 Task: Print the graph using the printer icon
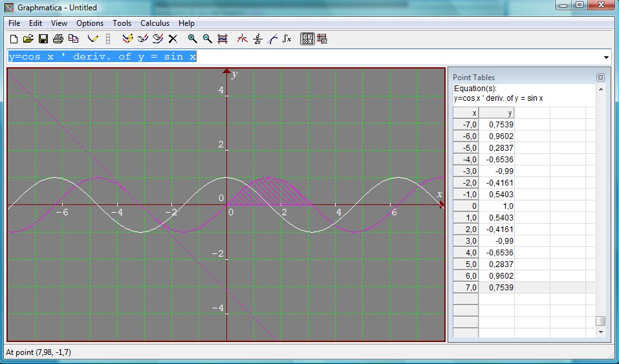[58, 39]
